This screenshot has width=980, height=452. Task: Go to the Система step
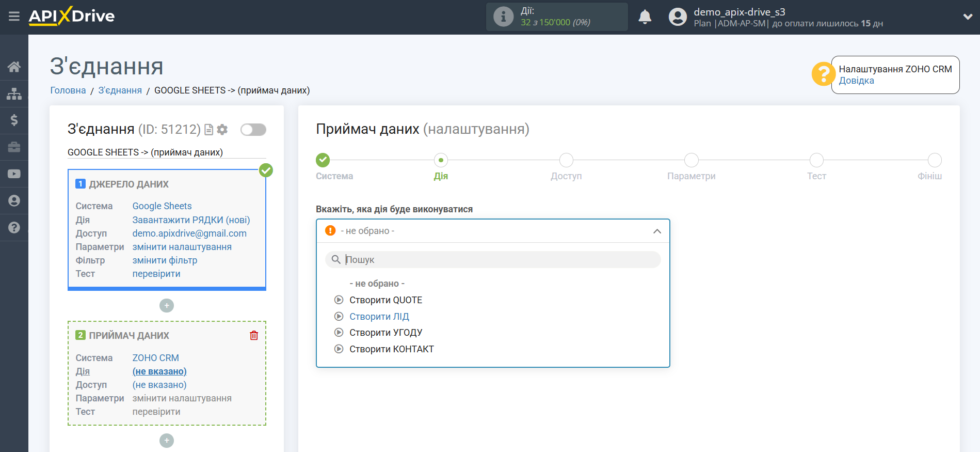(323, 160)
